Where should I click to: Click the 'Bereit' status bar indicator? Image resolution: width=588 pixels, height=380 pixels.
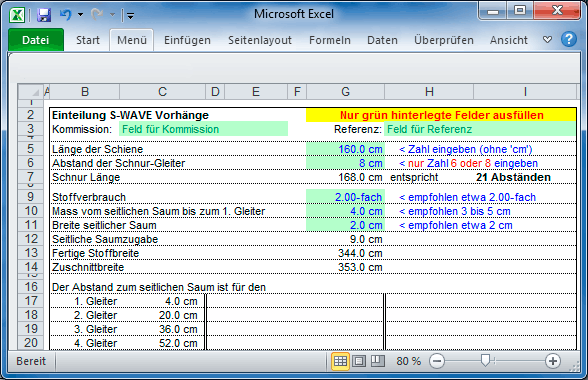click(x=31, y=361)
